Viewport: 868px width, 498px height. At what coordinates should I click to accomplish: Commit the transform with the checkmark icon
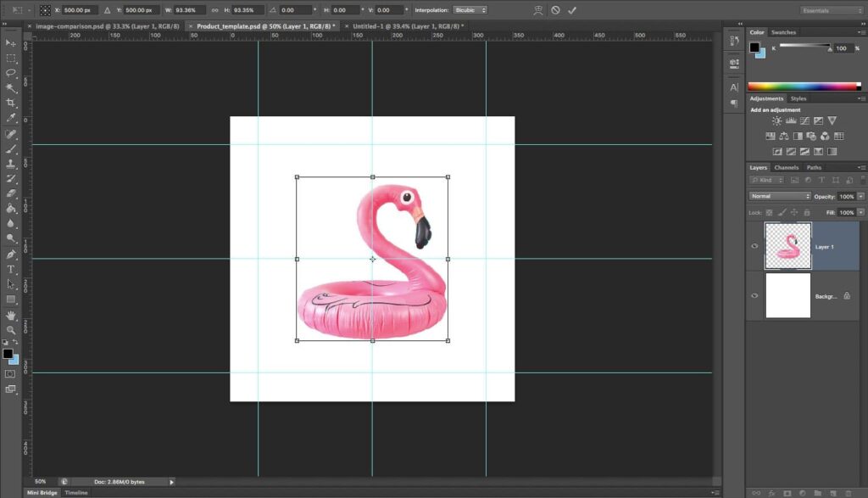click(572, 10)
